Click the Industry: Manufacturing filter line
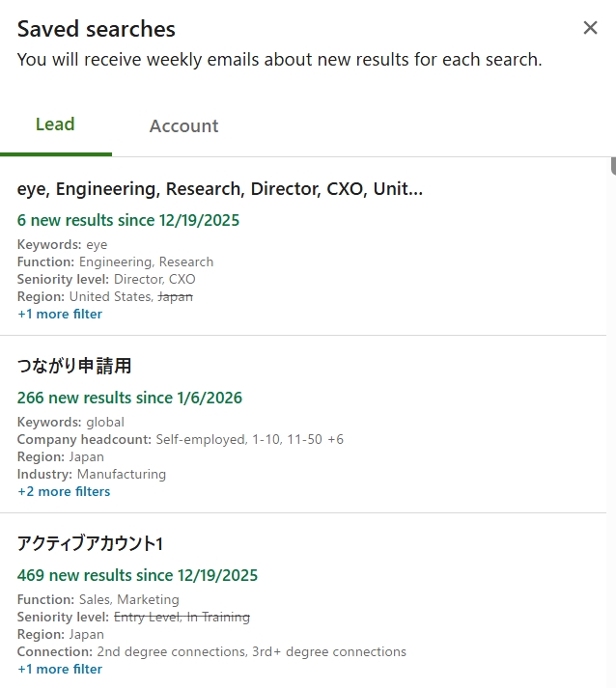This screenshot has width=616, height=688. click(x=92, y=474)
